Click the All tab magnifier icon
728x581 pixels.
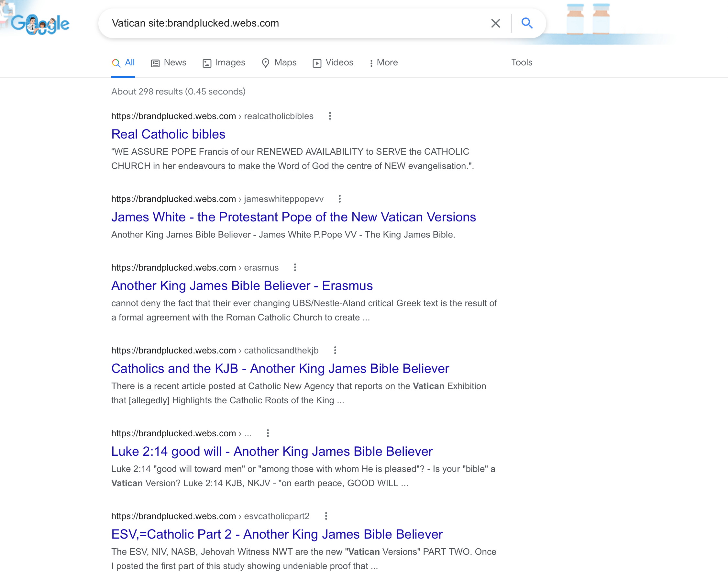(116, 63)
